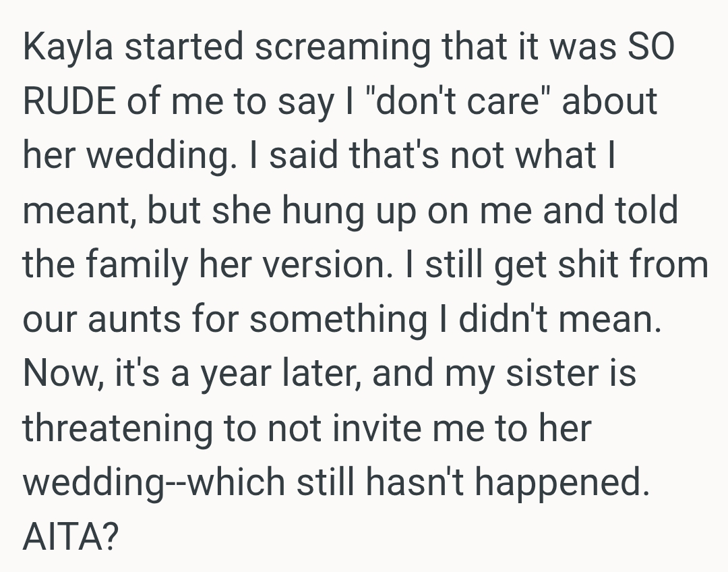Screen dimensions: 728x572
Task: Click the name "Kayla" in the text
Action: coord(71,48)
